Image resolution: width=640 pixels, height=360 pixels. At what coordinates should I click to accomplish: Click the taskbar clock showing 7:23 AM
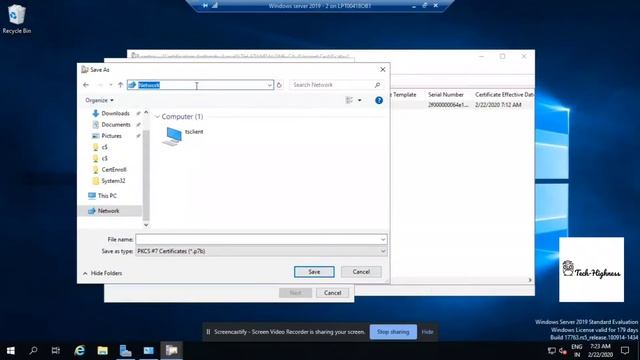tap(600, 351)
